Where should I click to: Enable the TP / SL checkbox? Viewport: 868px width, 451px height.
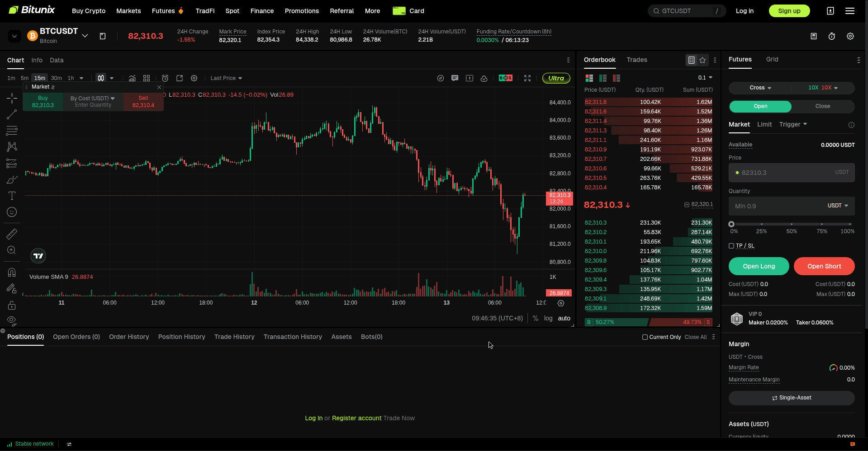pyautogui.click(x=731, y=246)
